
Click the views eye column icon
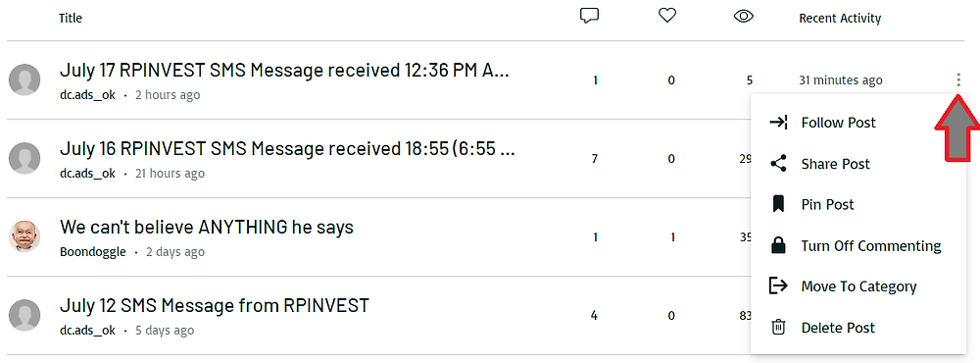tap(743, 17)
